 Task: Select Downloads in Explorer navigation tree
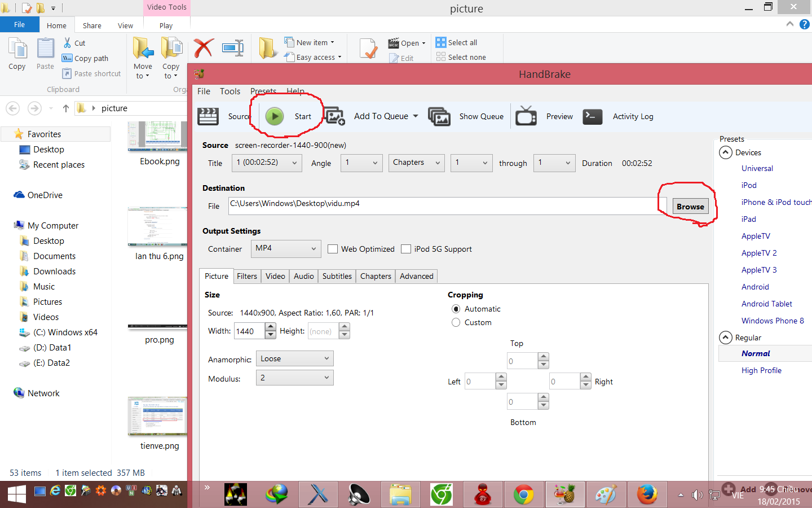[54, 271]
